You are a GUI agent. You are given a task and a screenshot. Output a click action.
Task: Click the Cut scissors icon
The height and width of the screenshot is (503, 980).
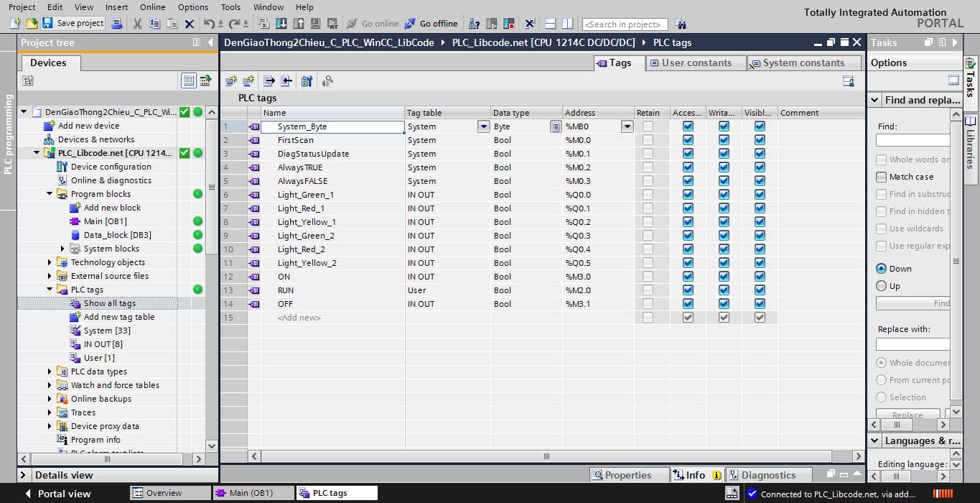coord(137,24)
